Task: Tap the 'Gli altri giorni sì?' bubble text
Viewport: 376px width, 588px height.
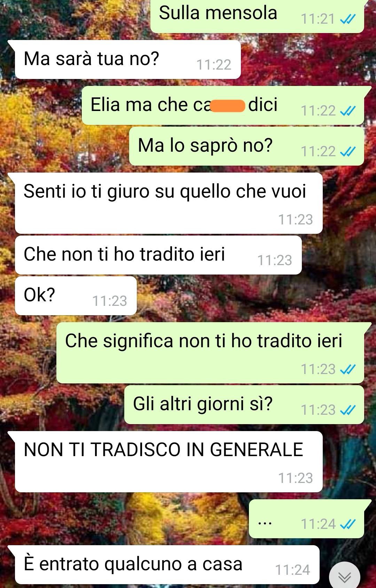Action: pos(203,404)
